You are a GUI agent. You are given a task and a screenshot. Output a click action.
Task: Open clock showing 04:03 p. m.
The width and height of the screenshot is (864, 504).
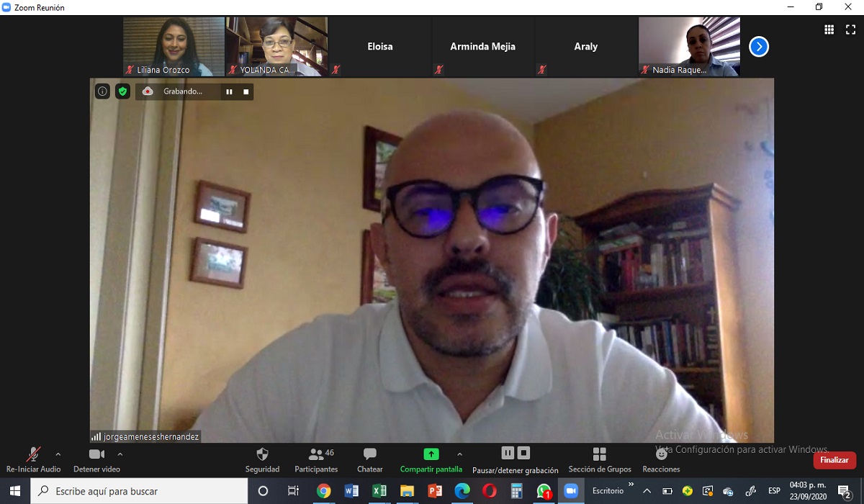coord(808,491)
